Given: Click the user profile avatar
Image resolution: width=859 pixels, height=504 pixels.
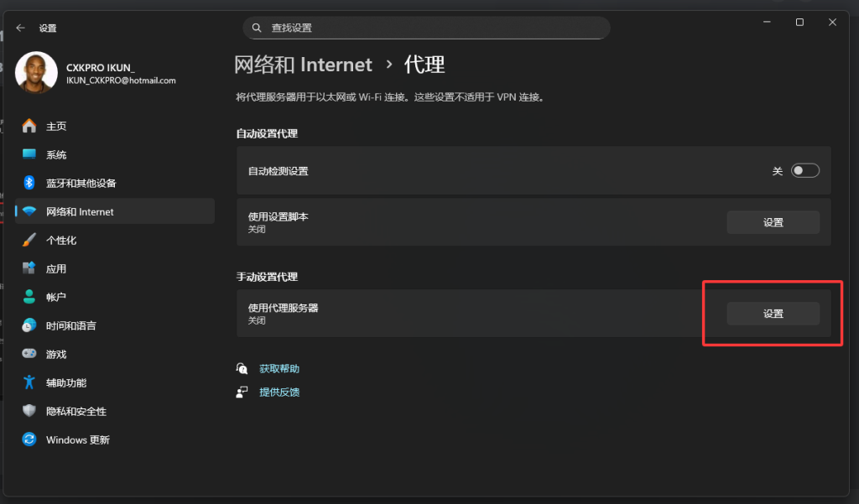Looking at the screenshot, I should click(x=36, y=72).
